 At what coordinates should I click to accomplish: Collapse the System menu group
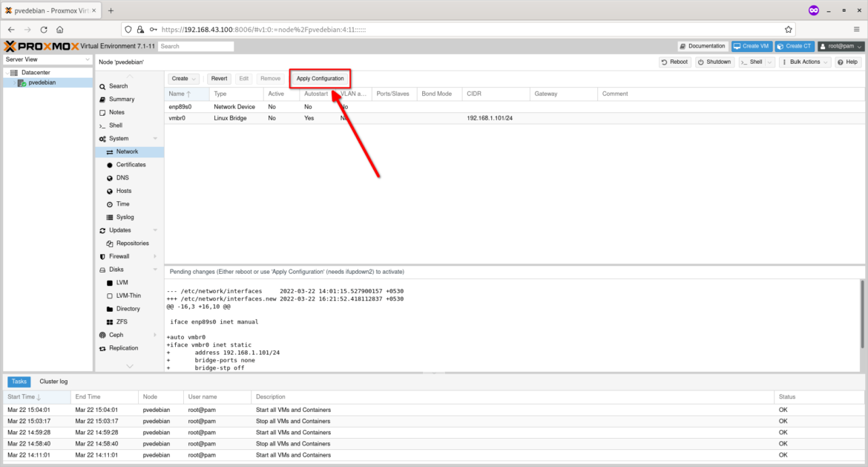click(x=155, y=139)
